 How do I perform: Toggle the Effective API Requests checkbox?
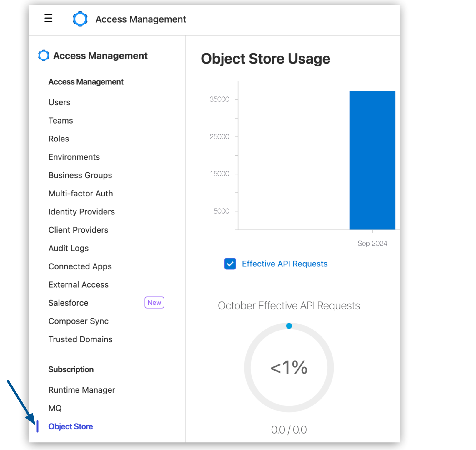[x=230, y=264]
